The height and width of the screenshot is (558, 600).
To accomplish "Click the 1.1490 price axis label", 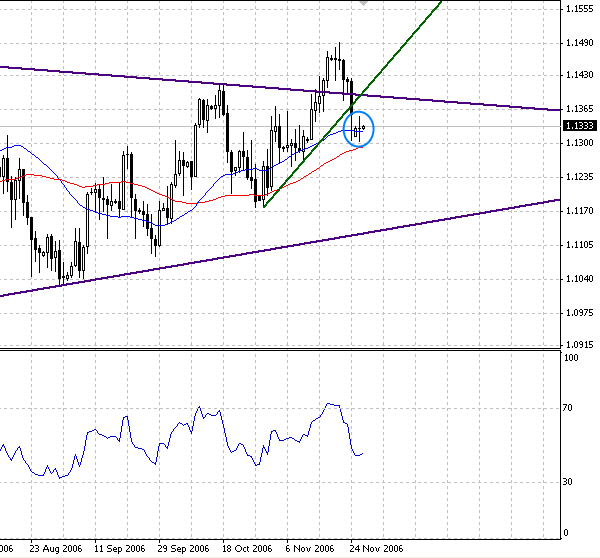I will pos(579,43).
